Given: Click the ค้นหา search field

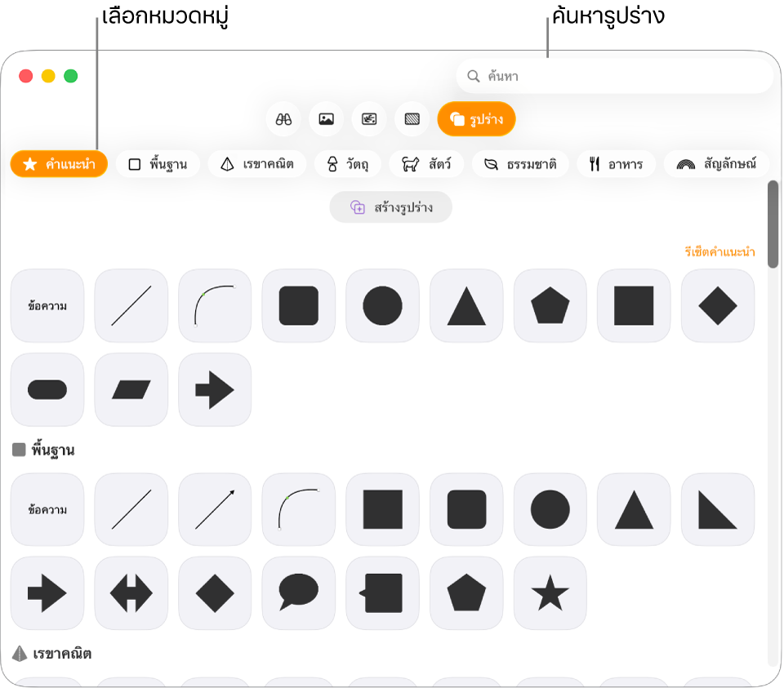Looking at the screenshot, I should (x=614, y=76).
